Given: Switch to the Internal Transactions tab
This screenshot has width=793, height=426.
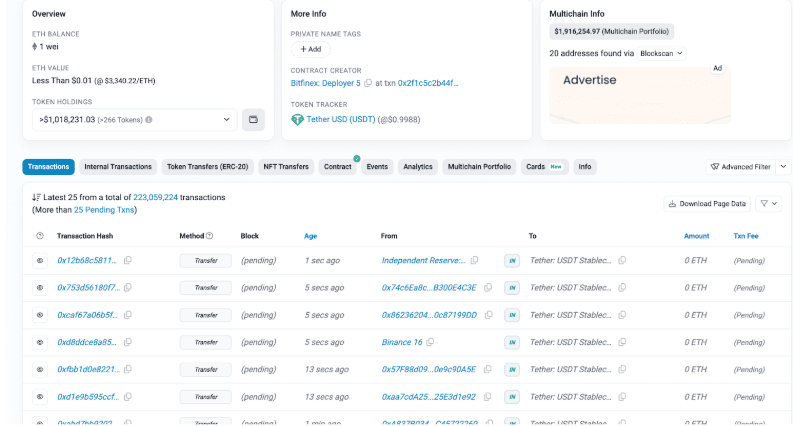Looking at the screenshot, I should point(118,167).
